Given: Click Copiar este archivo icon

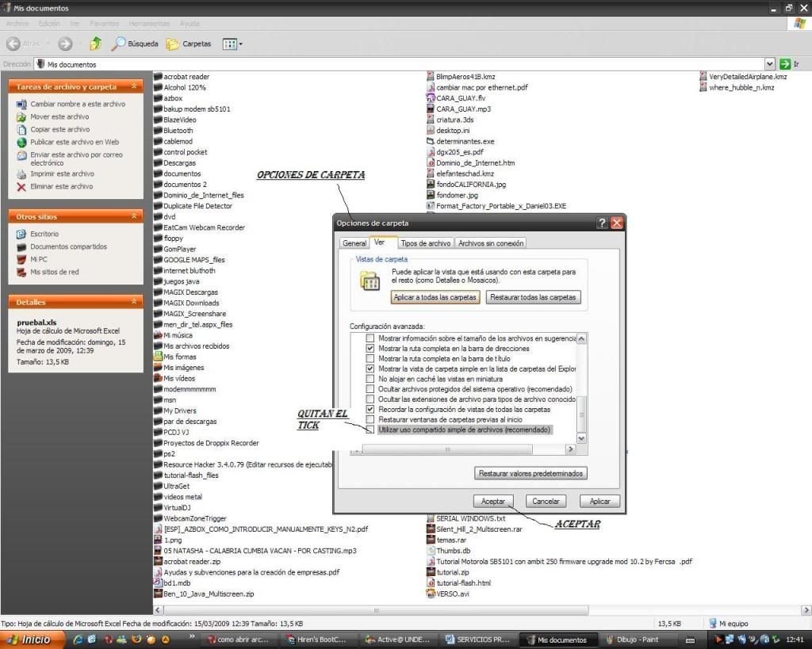Looking at the screenshot, I should (21, 129).
